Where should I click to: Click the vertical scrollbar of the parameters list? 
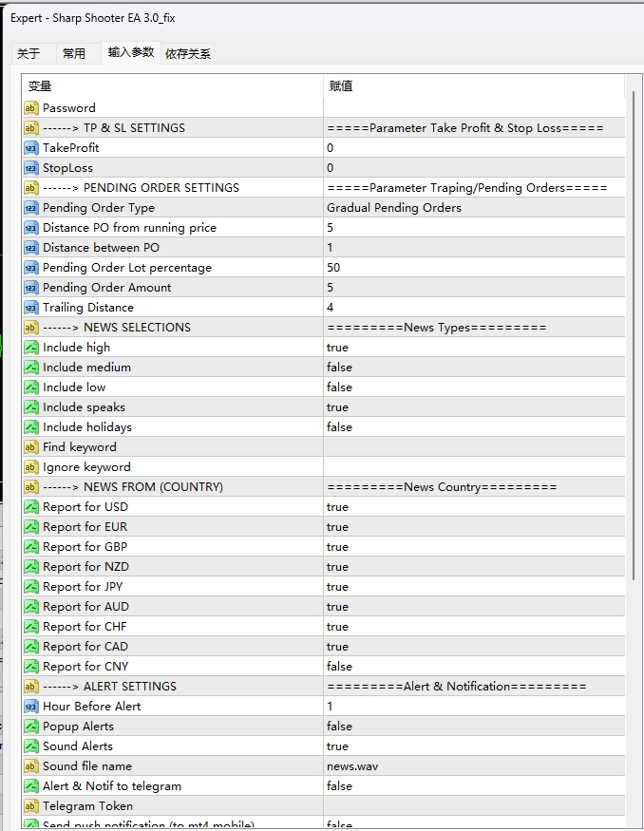pos(634,335)
